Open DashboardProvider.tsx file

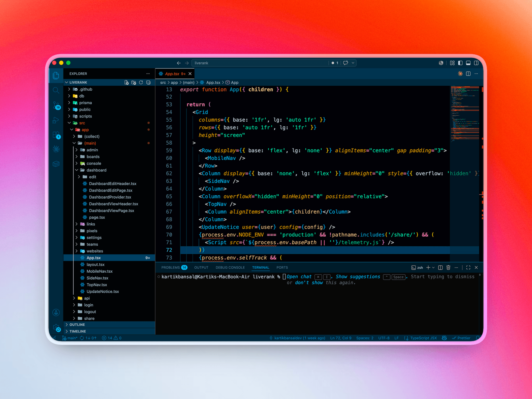click(110, 197)
